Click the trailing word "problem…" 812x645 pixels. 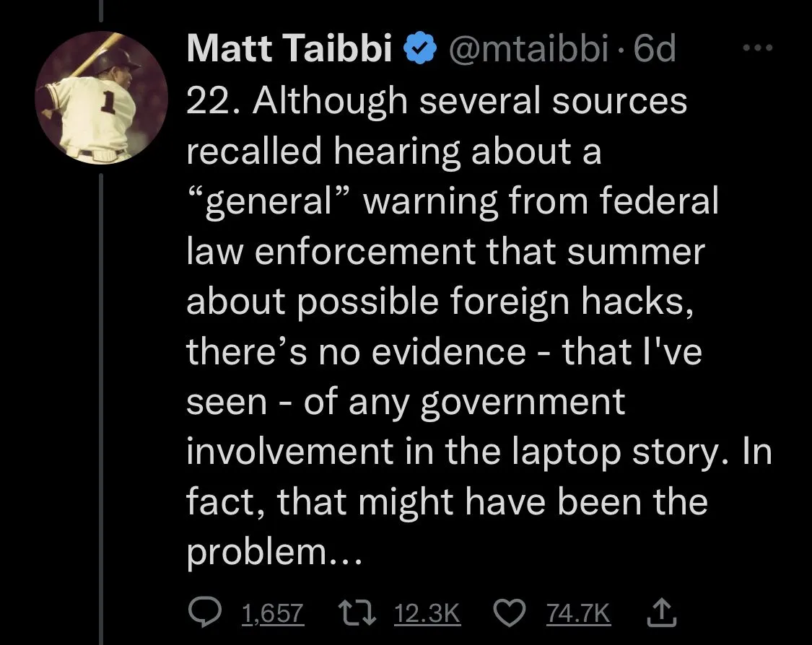click(x=272, y=553)
